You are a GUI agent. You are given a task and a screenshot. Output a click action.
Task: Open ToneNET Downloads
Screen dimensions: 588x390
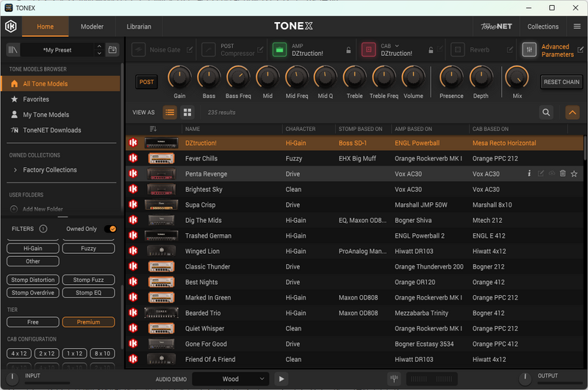[61, 130]
